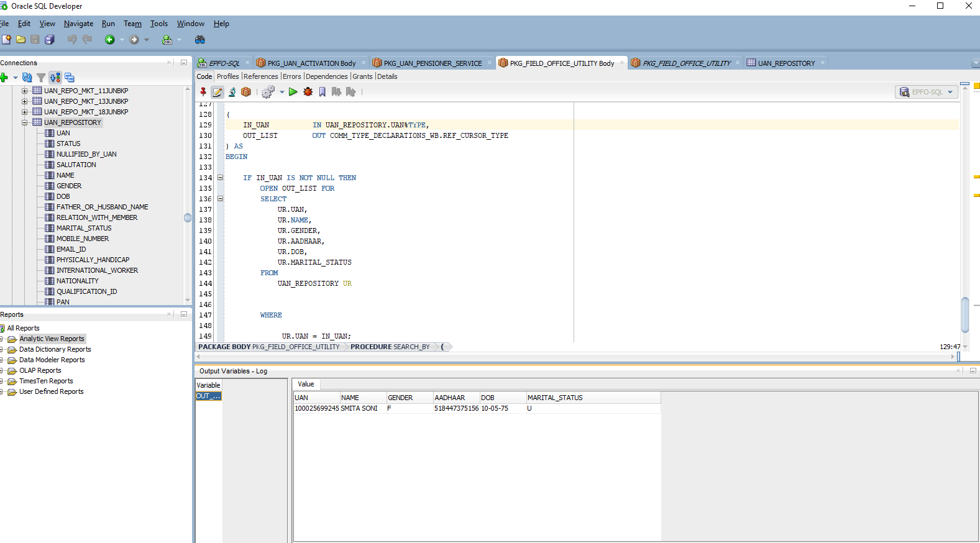Open Find DB Object binoculars
Image resolution: width=980 pixels, height=543 pixels.
[199, 40]
